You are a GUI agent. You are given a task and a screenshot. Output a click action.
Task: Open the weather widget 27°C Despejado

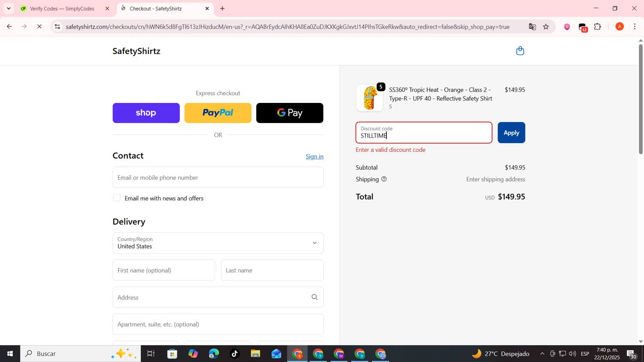[x=501, y=354]
